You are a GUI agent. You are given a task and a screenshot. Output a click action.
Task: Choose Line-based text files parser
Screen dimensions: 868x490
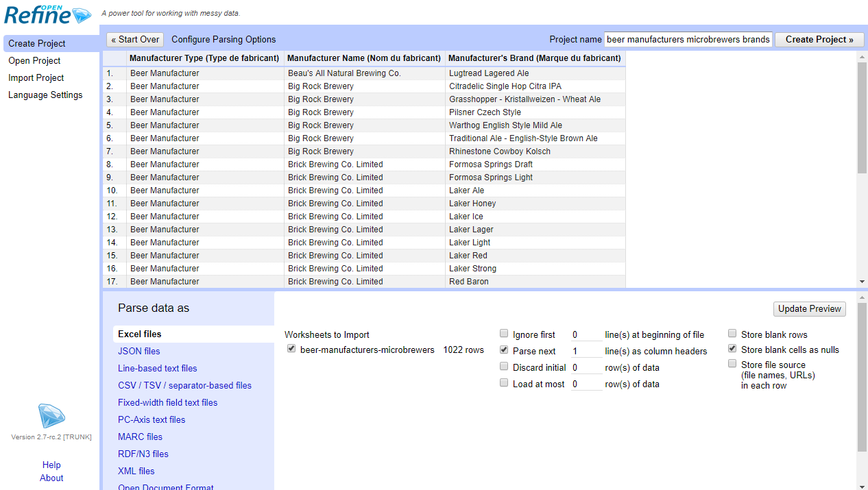(x=158, y=368)
